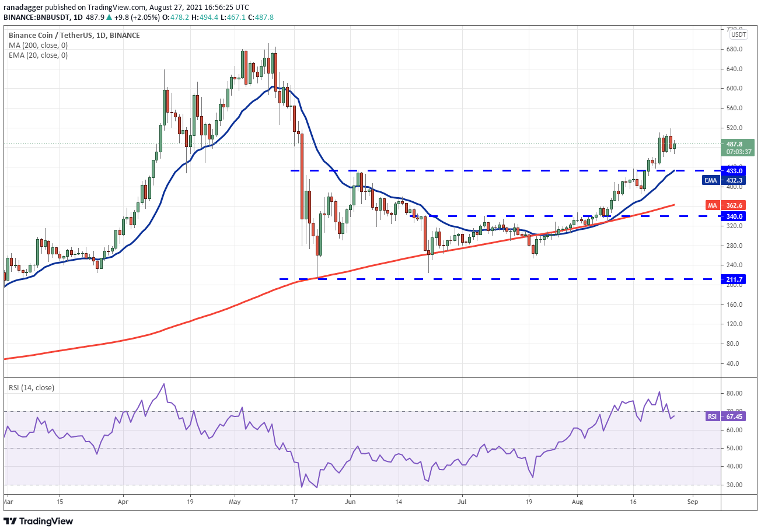Click the Sep label on the time axis
Screen dimensions: 761x532
pyautogui.click(x=692, y=501)
